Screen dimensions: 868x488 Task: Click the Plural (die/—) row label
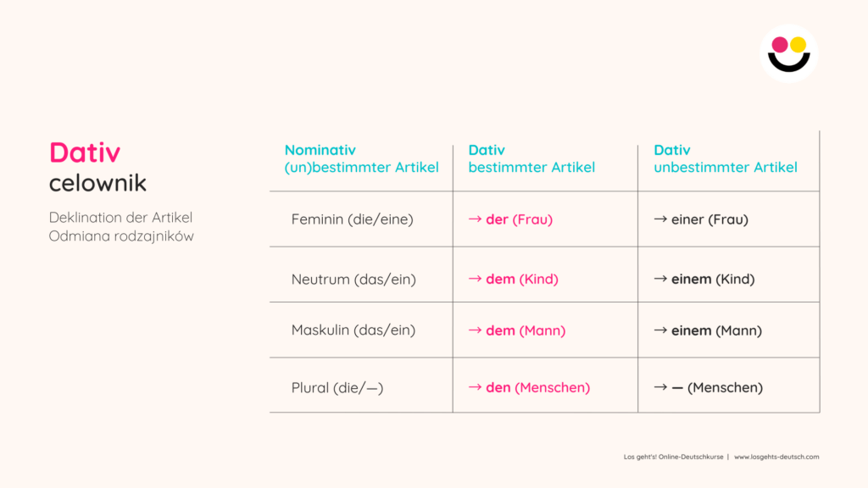(337, 387)
